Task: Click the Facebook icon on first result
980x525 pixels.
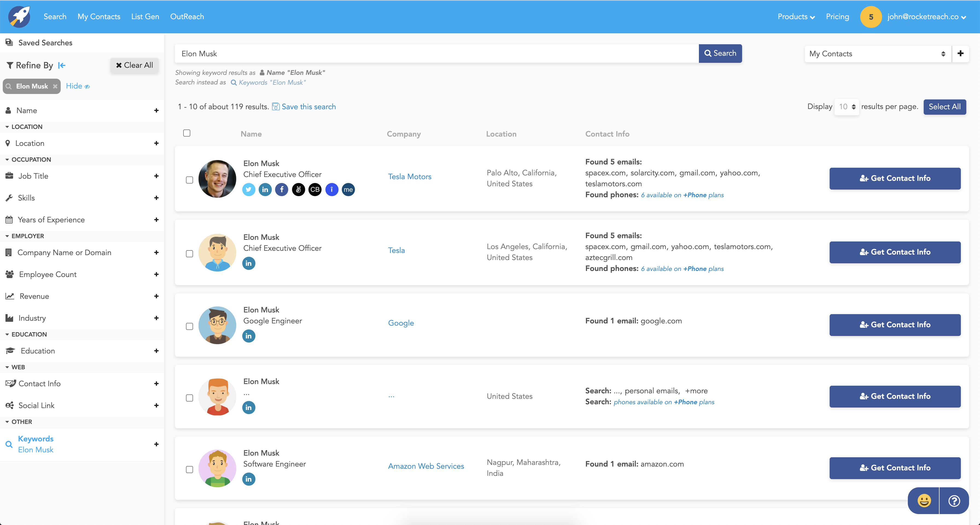Action: pyautogui.click(x=282, y=189)
